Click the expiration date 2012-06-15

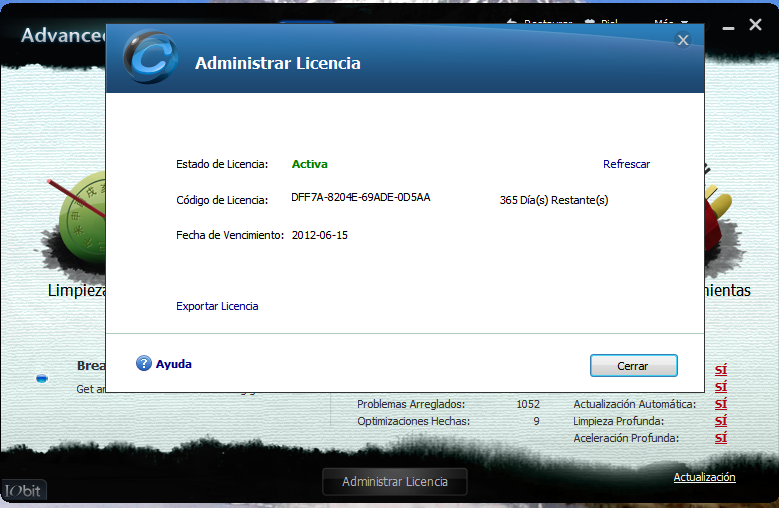[319, 235]
